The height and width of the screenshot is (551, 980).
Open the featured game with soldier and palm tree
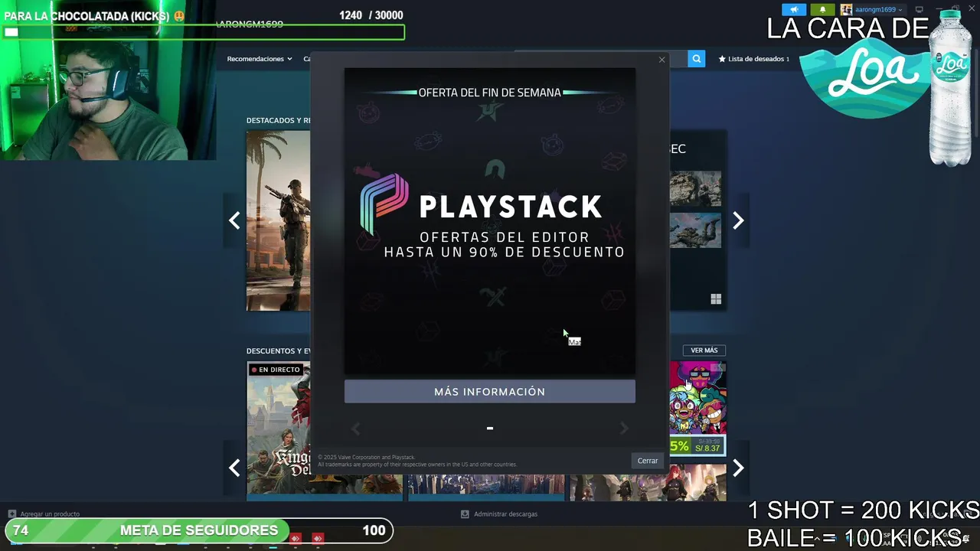point(278,220)
